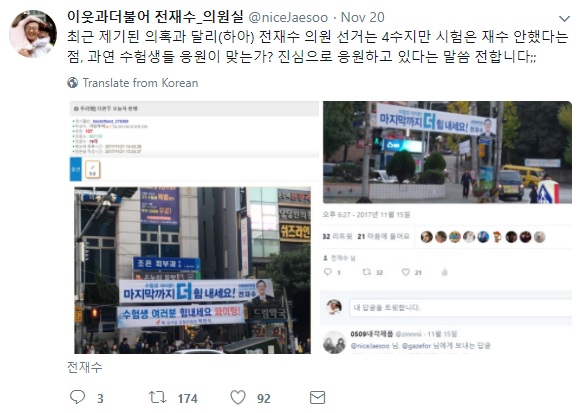
Task: Open the @niceJaesoo handle link
Action: pos(288,17)
